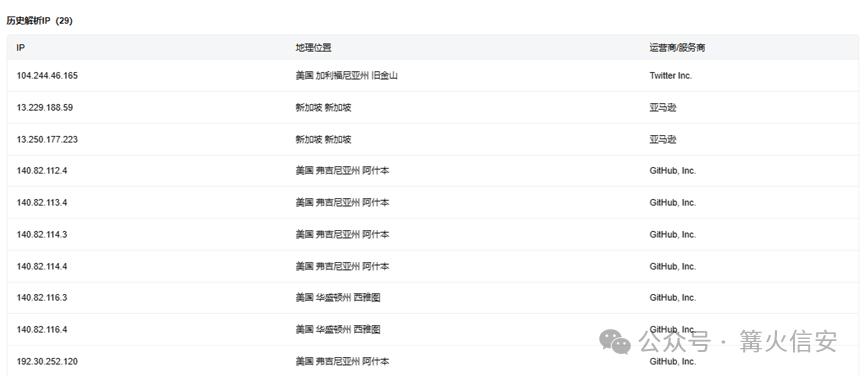Select the 140.82.114.4 row IP
Image resolution: width=865 pixels, height=376 pixels.
[x=42, y=267]
